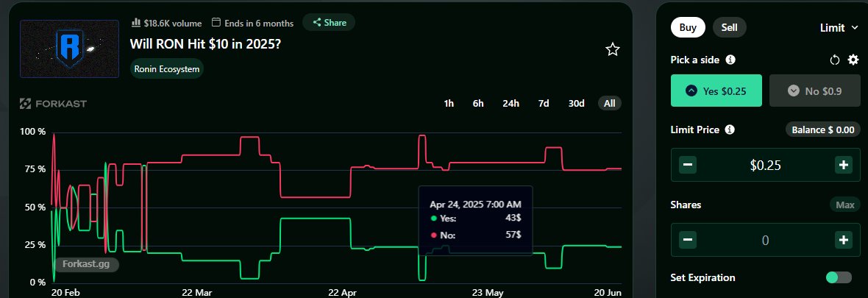Click the volume bar-chart icon
The height and width of the screenshot is (298, 868).
coord(135,23)
